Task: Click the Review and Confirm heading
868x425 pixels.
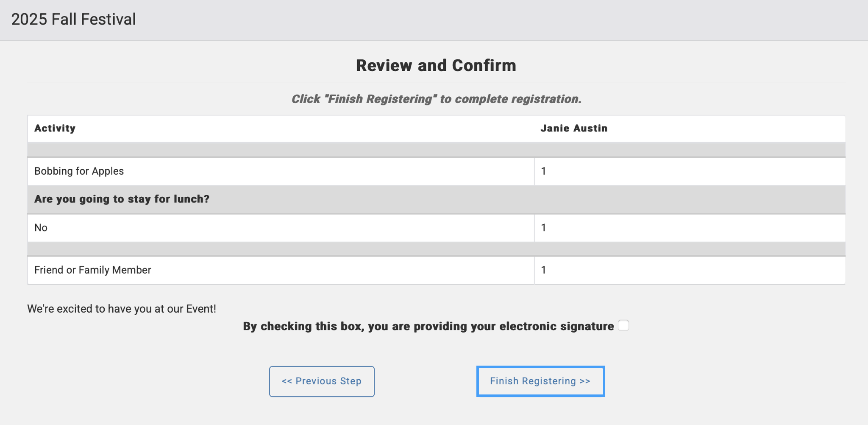Action: [x=436, y=65]
